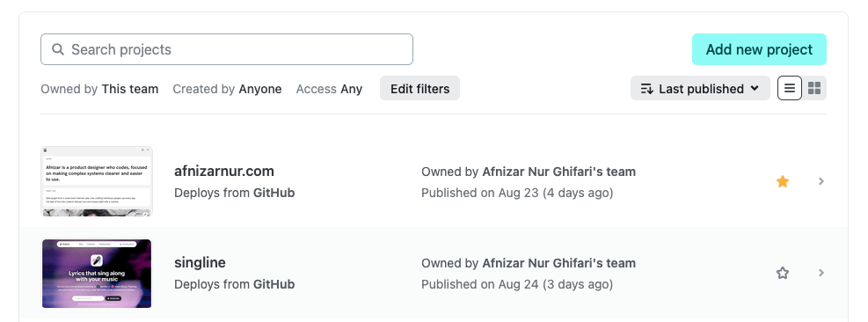Open singline via its chevron arrow
This screenshot has height=322, width=868.
point(821,273)
